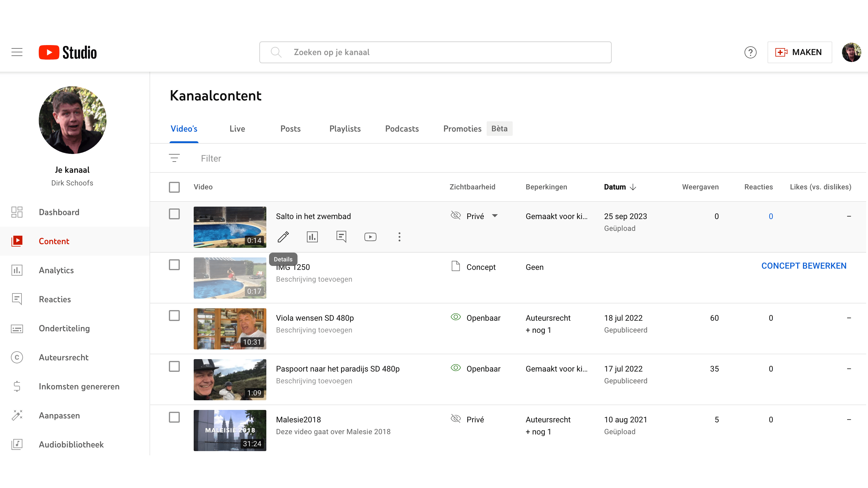The image size is (868, 488).
Task: Click the comments icon under Salto video
Action: 341,237
